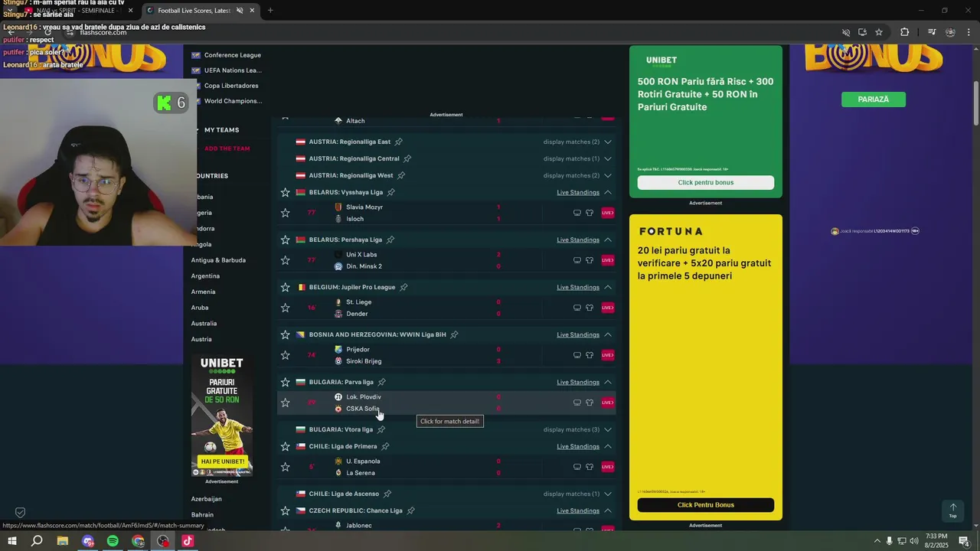Star the Bulgaria Parva liga header
The height and width of the screenshot is (551, 980).
coord(285,382)
